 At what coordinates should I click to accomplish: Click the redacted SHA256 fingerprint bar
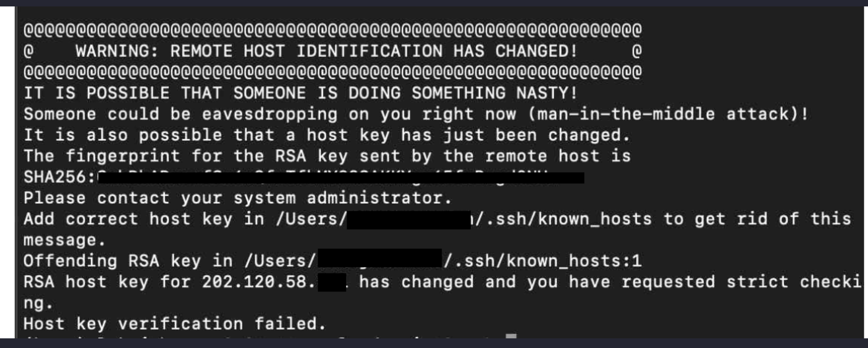pos(341,177)
